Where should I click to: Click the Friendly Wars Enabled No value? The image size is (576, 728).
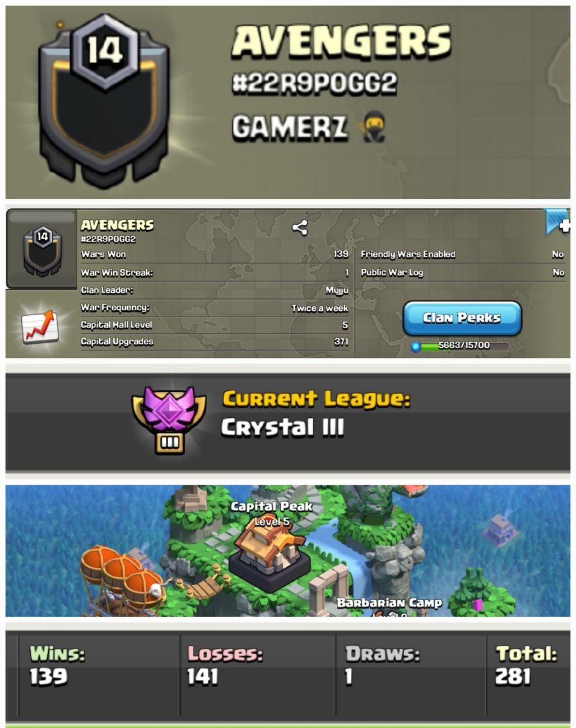click(558, 254)
